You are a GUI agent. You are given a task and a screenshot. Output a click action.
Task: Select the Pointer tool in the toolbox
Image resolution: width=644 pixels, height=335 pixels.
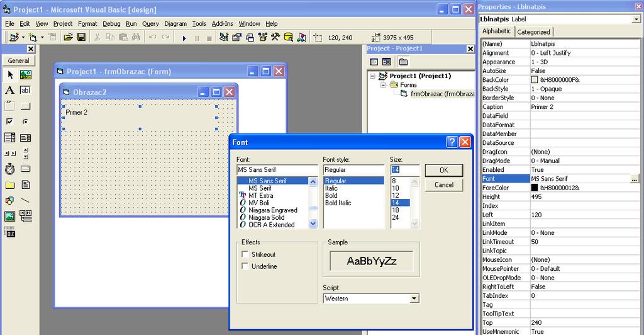pos(10,75)
